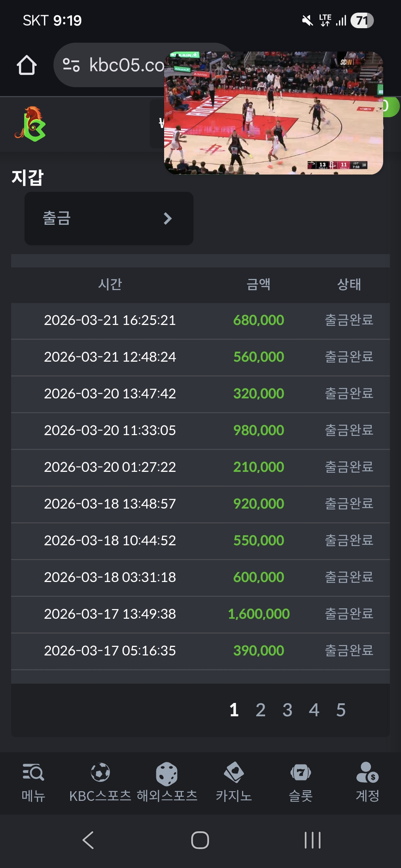The image size is (401, 868).
Task: Open the 계정 account icon
Action: [x=367, y=773]
